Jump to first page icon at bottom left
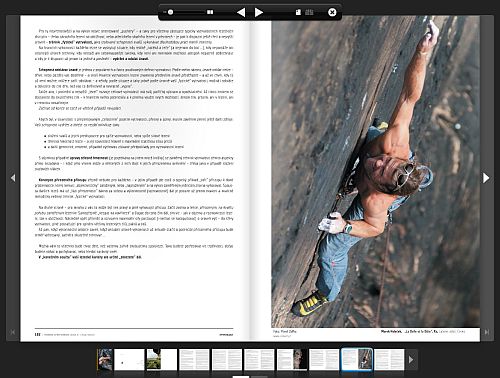Image resolution: width=500 pixels, height=378 pixels. pos(13,332)
